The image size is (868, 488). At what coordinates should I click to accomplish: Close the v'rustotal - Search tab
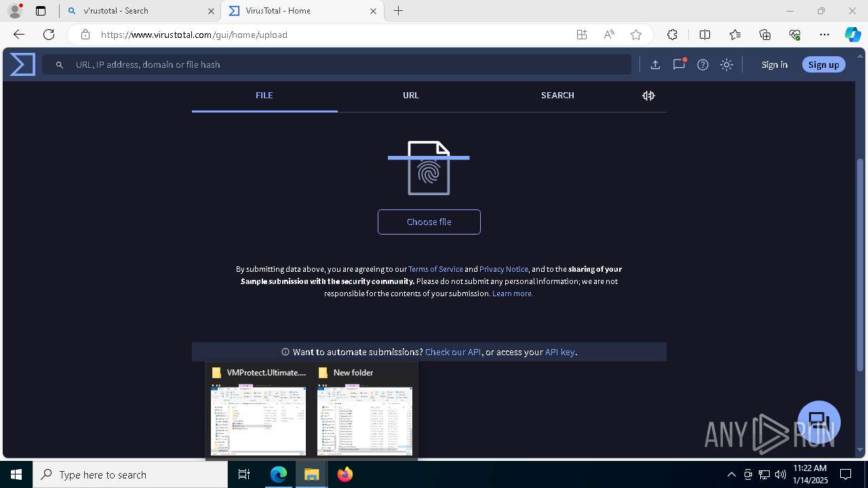[x=211, y=11]
